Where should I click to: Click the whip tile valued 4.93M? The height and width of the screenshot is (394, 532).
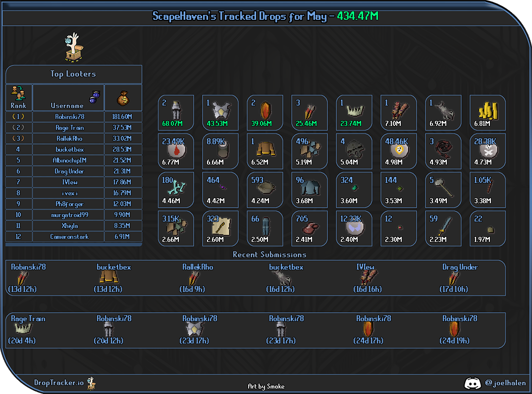443,151
